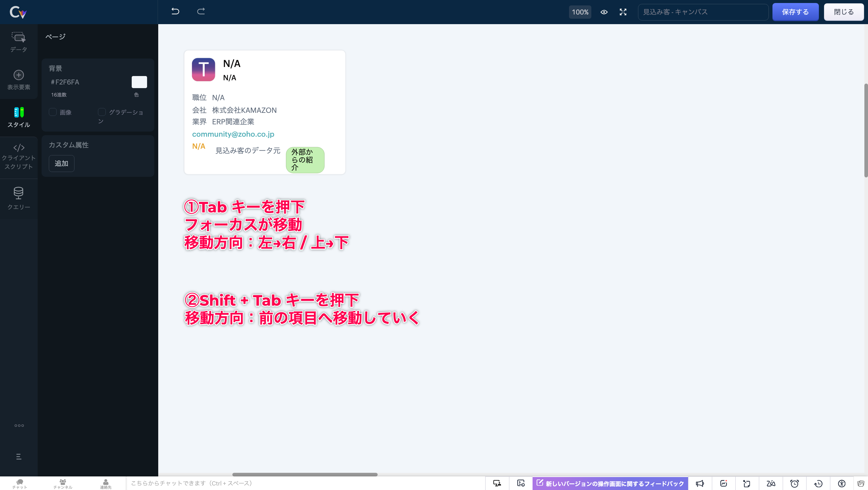Click the feedback banner in bottom bar
This screenshot has width=868, height=490.
click(610, 483)
